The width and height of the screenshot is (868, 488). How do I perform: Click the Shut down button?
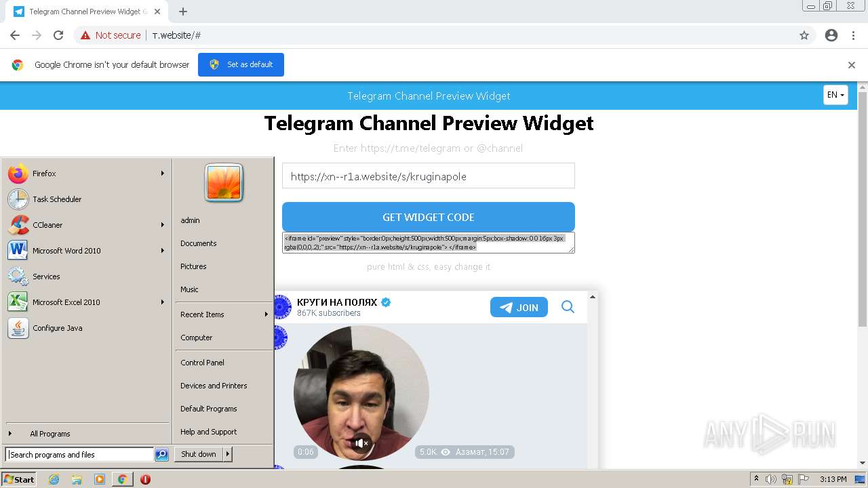point(199,454)
